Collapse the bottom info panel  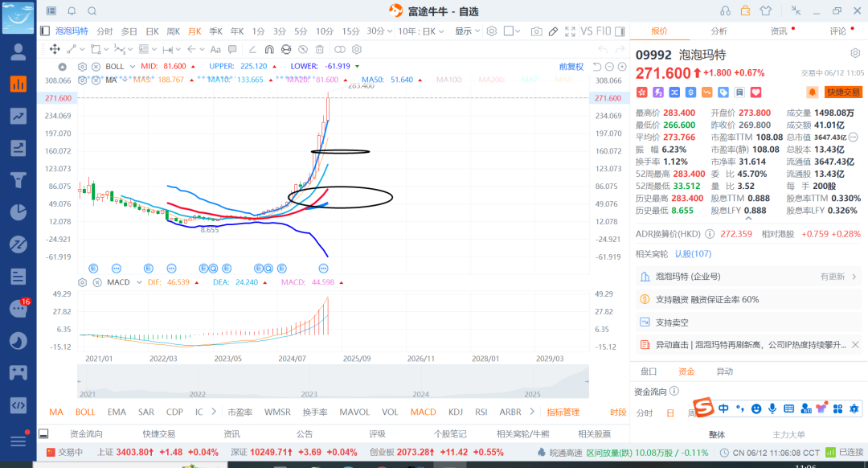coord(43,433)
